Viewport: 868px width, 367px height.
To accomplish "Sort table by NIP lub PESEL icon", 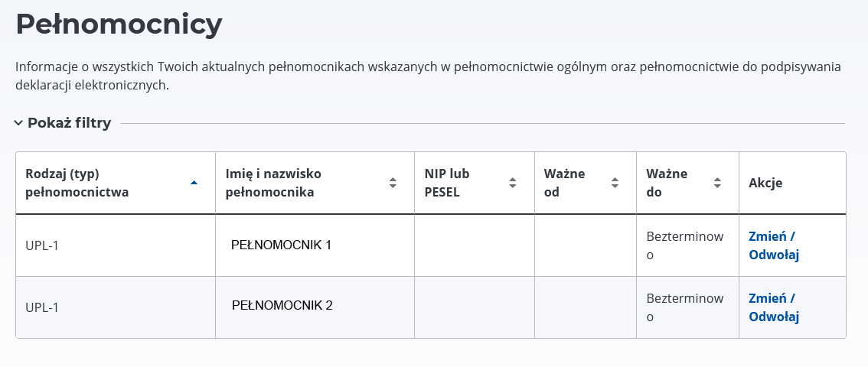I will 513,183.
